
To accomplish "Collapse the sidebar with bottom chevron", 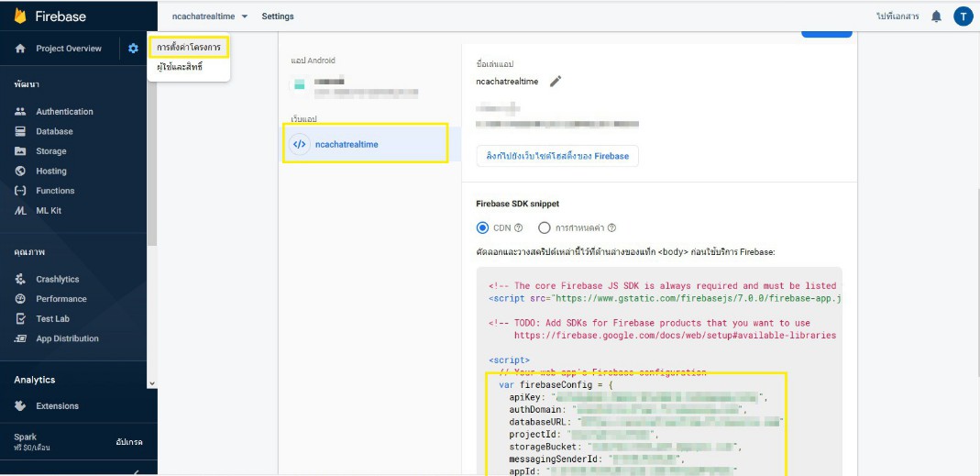I will coord(137,472).
